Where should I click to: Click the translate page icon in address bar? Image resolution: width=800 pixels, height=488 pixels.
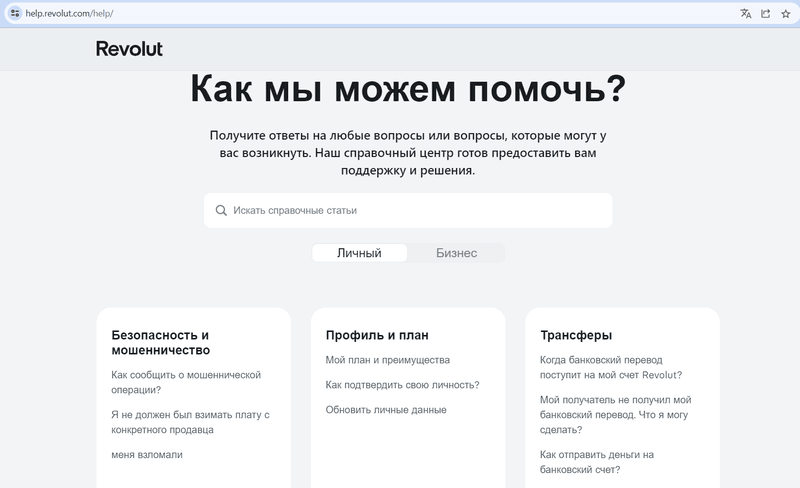pos(745,14)
